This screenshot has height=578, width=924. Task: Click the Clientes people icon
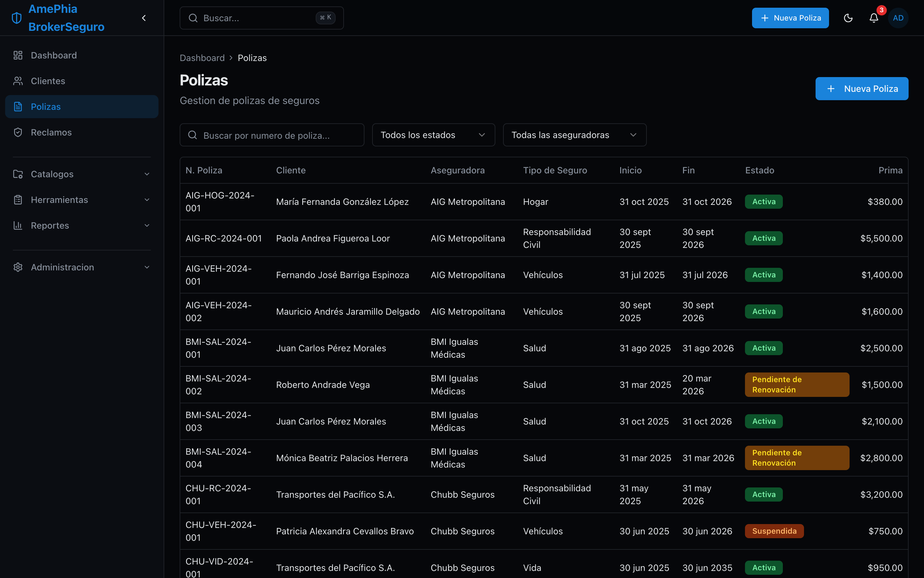click(18, 81)
